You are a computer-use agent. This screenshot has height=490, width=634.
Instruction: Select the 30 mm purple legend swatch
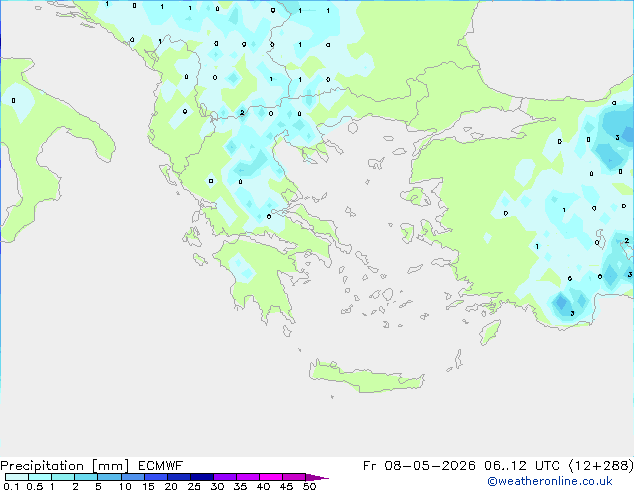tap(224, 477)
